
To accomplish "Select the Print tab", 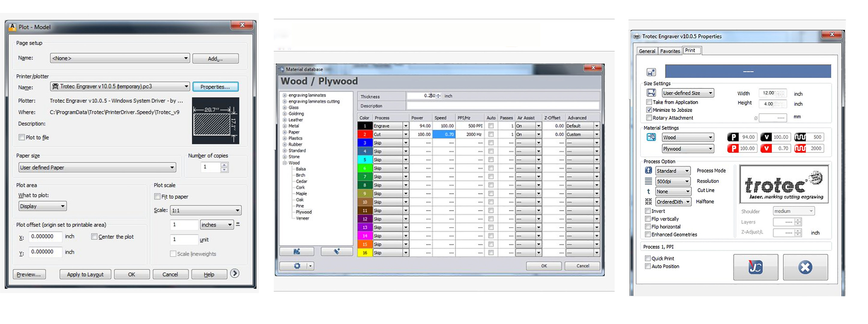I will [692, 50].
